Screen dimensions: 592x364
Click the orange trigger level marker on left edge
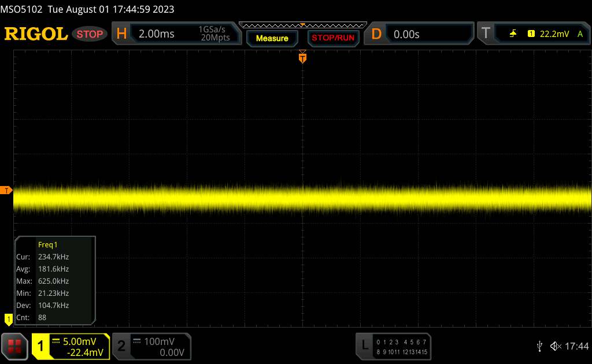[x=6, y=190]
